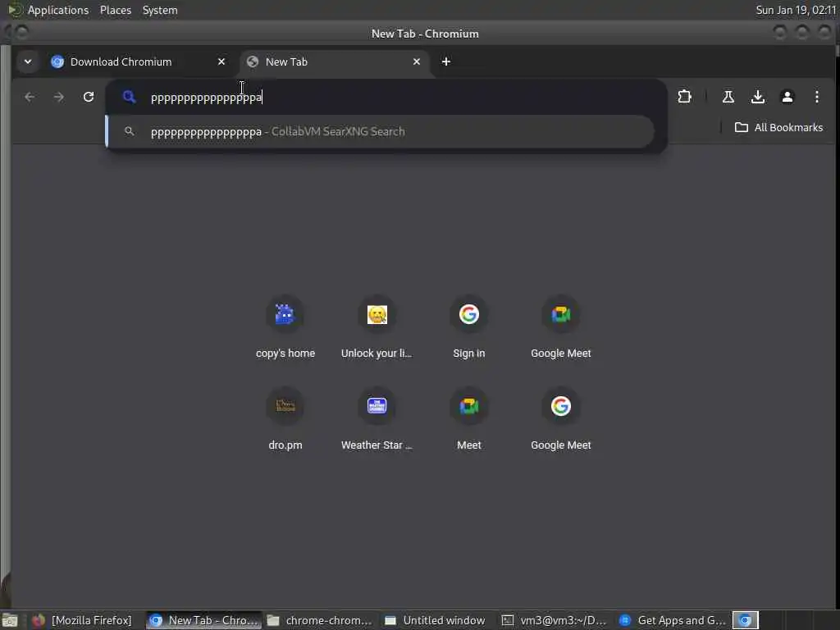The image size is (840, 630).
Task: Open the Extensions puzzle icon
Action: coord(684,97)
